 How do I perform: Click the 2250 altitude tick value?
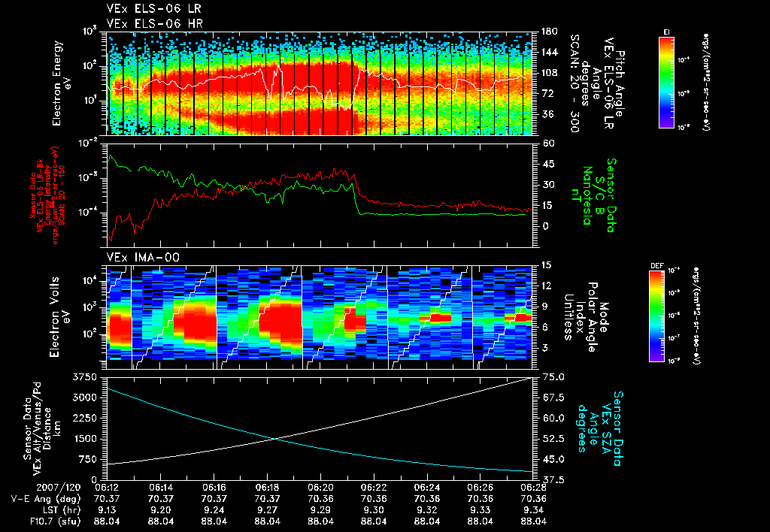click(x=86, y=418)
